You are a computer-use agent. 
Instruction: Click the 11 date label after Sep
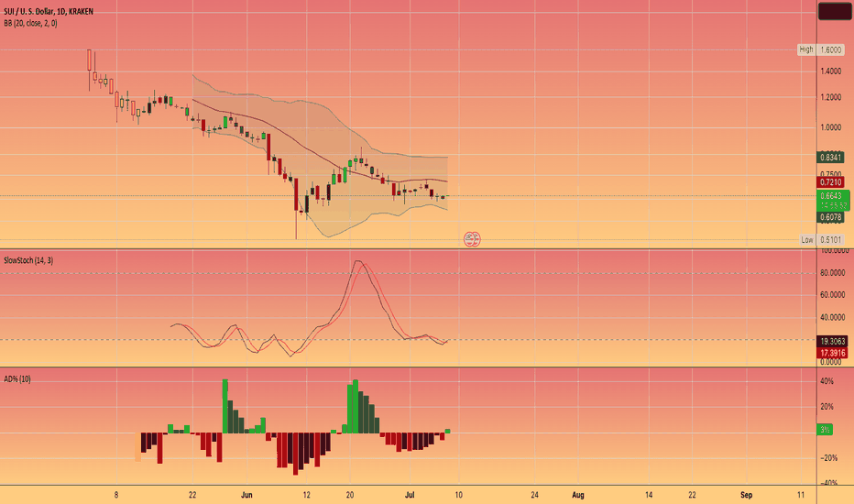pos(801,495)
